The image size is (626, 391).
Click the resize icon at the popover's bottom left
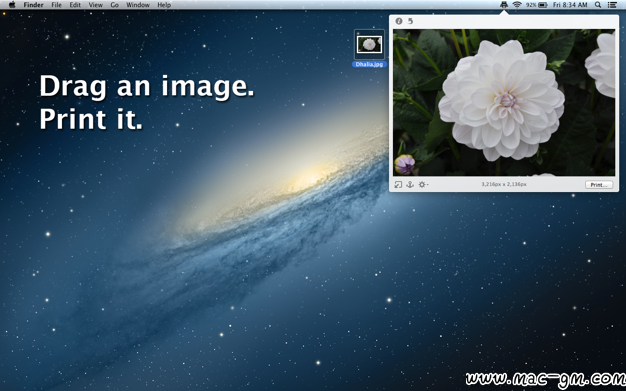tap(398, 185)
